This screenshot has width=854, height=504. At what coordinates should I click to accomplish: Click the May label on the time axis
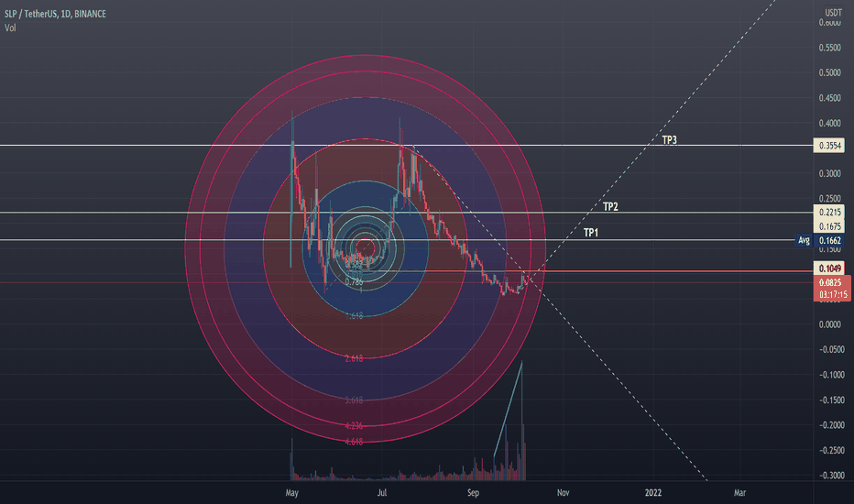pos(292,493)
